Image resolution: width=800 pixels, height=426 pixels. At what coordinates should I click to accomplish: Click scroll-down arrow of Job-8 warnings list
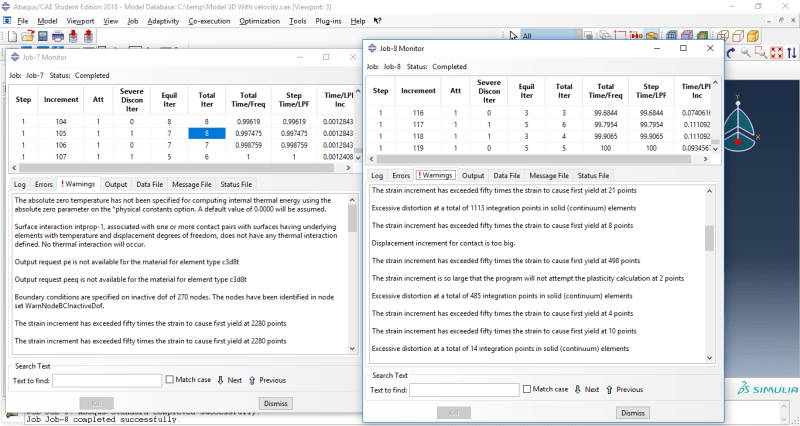710,358
